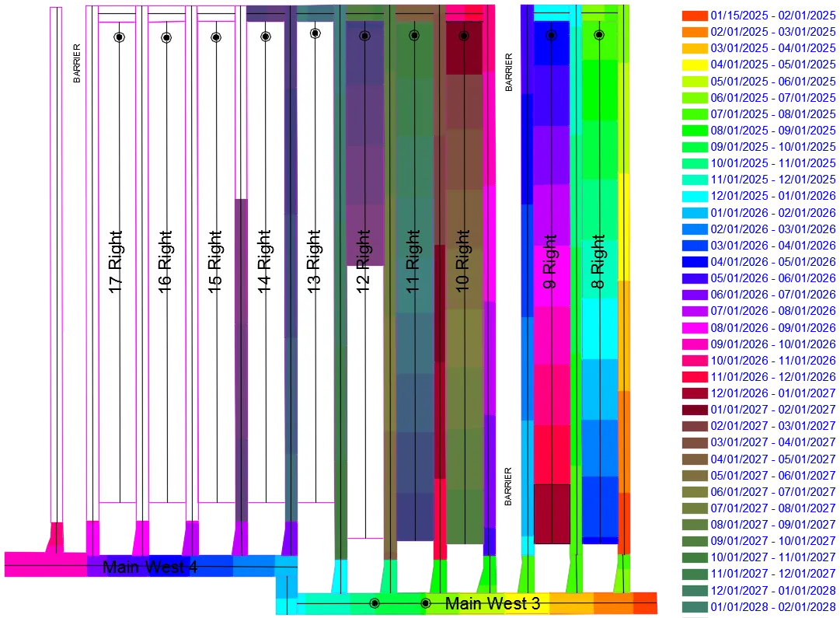
Task: Select the survey point above 9 Right
Action: click(x=552, y=36)
